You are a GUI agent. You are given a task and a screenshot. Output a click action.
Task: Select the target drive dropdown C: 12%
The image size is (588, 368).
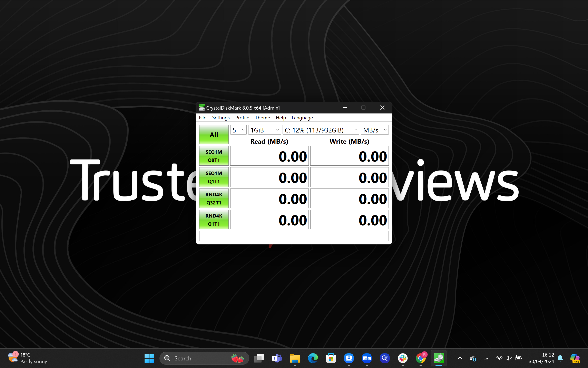click(321, 130)
